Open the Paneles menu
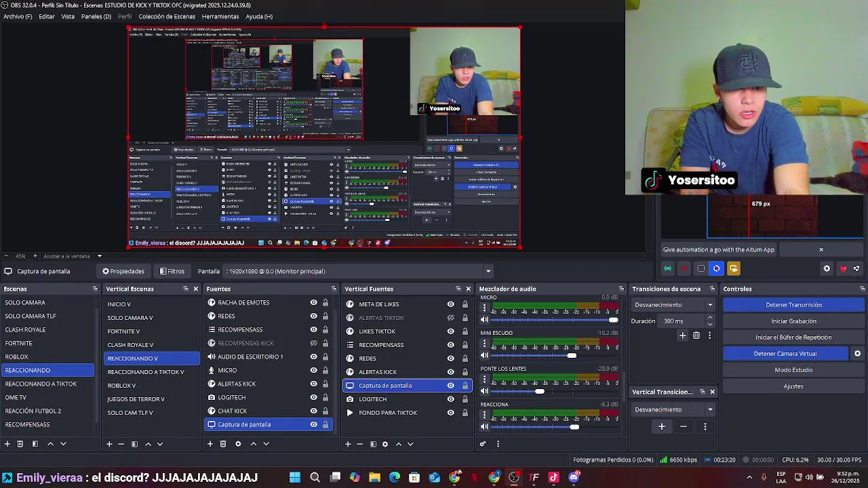The image size is (868, 488). click(x=96, y=16)
